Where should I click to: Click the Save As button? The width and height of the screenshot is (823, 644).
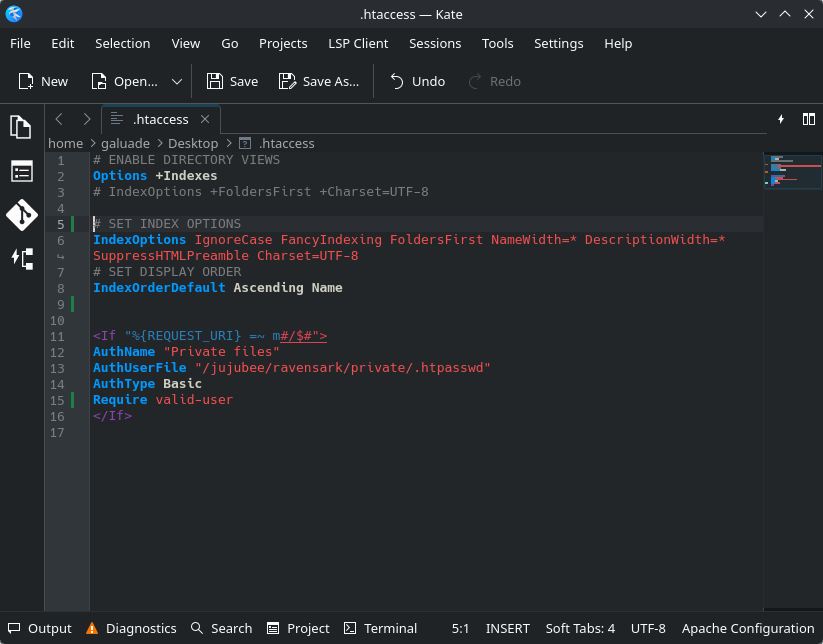click(x=319, y=82)
